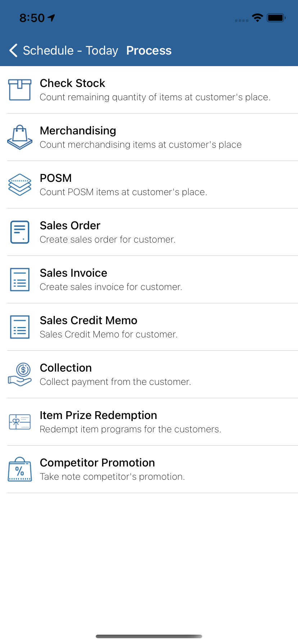Viewport: 298px width, 644px height.
Task: Tap the Sales Invoice list icon
Action: 20,280
